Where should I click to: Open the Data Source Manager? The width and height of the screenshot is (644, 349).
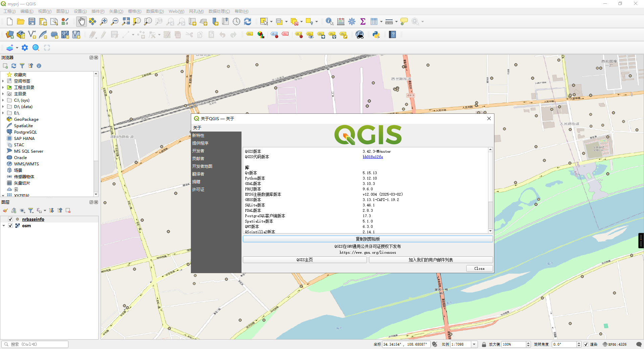click(9, 35)
